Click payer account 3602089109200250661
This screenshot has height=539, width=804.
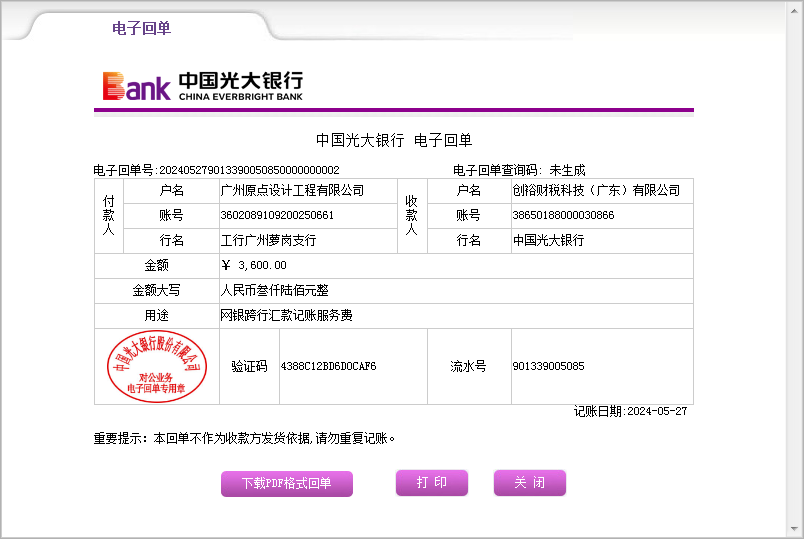coord(277,215)
